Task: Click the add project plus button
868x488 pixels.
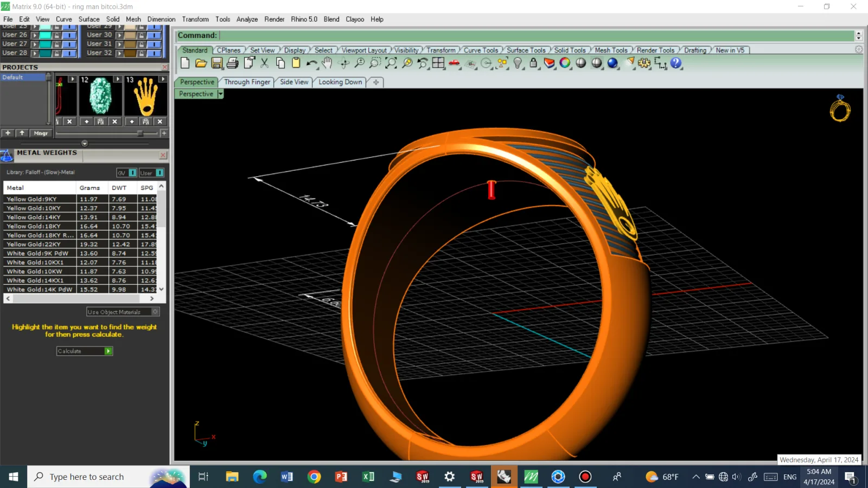Action: coord(8,133)
